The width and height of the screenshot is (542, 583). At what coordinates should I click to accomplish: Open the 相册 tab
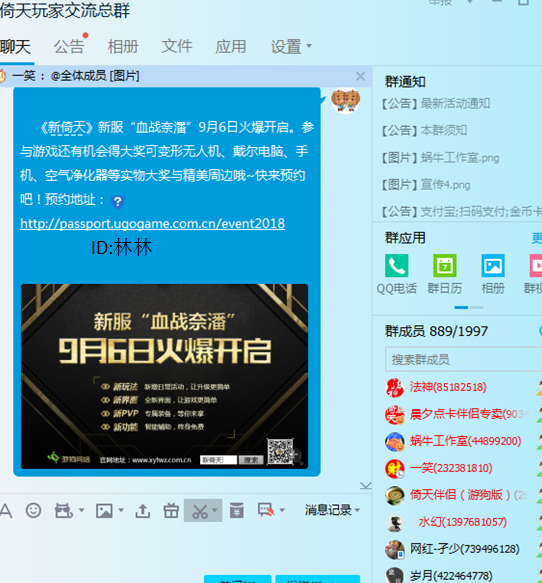point(123,47)
